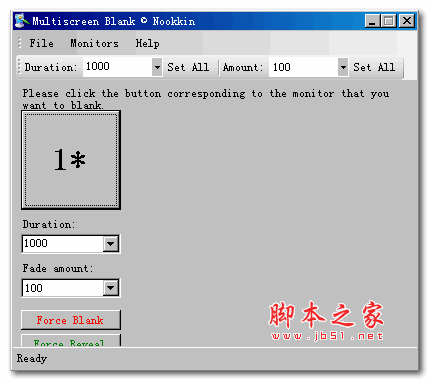This screenshot has width=430, height=382.
Task: Click the Force Blank button
Action: point(71,320)
